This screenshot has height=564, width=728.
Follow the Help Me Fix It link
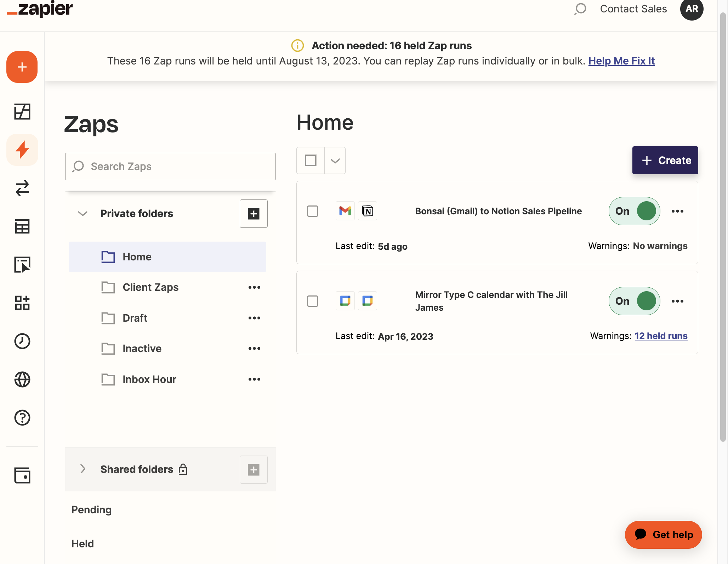[x=621, y=61]
